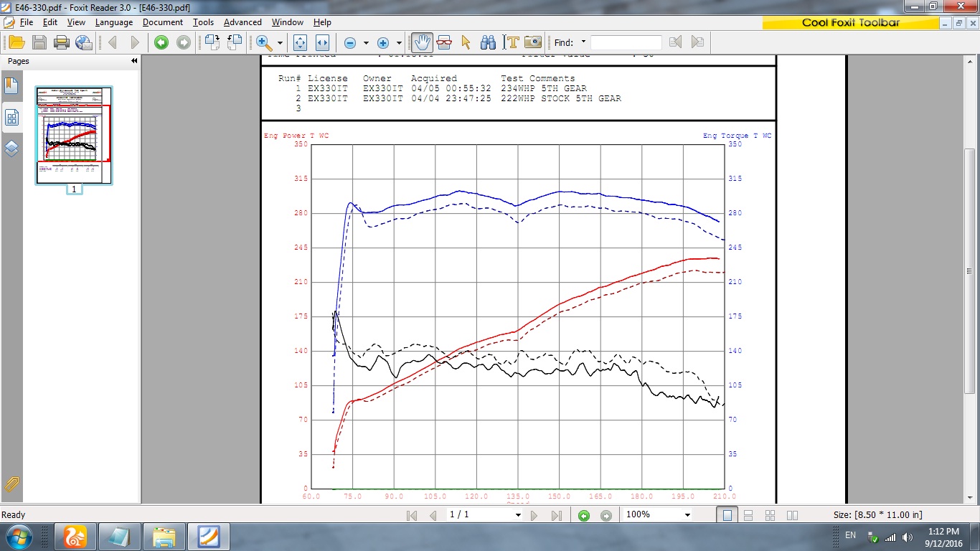
Task: Switch to Continuous page layout
Action: (x=748, y=515)
